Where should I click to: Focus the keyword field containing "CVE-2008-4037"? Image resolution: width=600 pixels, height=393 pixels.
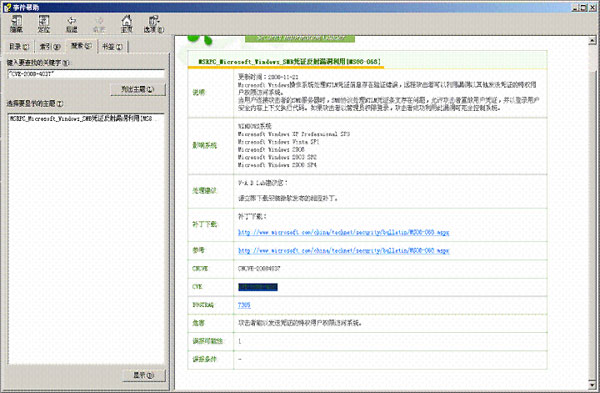[x=86, y=74]
